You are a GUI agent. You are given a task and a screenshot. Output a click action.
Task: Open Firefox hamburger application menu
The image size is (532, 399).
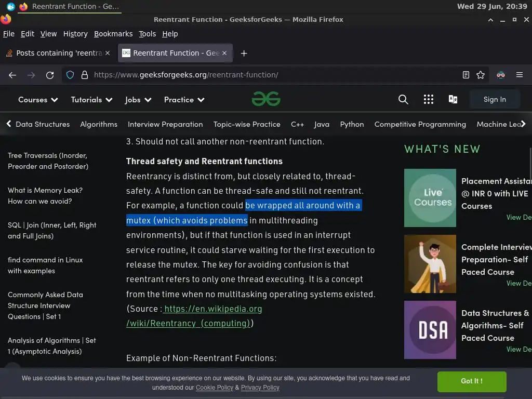pyautogui.click(x=520, y=75)
